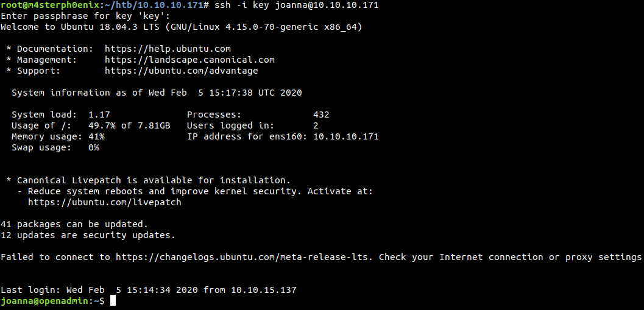The image size is (644, 310).
Task: Click the Processes count 432
Action: [321, 114]
